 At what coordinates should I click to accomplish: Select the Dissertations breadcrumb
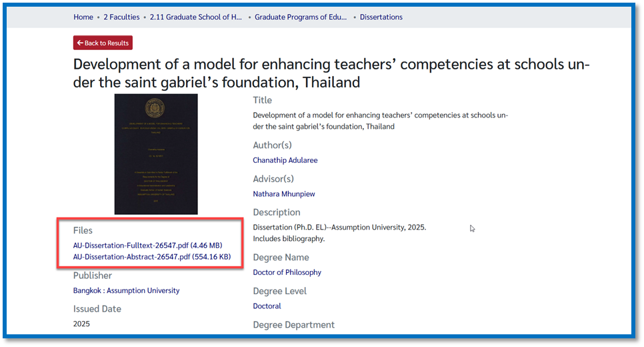(x=381, y=17)
